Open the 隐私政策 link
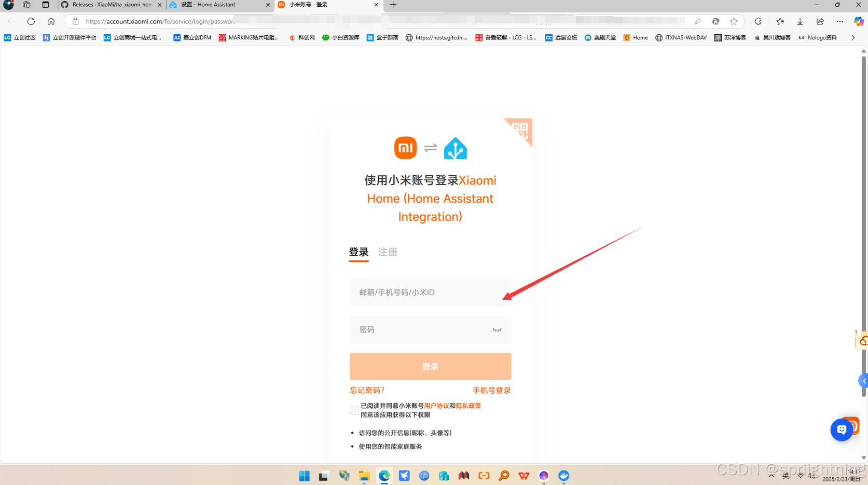 click(468, 406)
